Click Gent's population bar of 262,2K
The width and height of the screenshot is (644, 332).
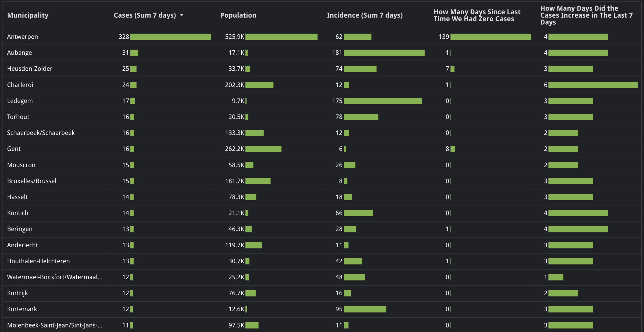pyautogui.click(x=263, y=149)
